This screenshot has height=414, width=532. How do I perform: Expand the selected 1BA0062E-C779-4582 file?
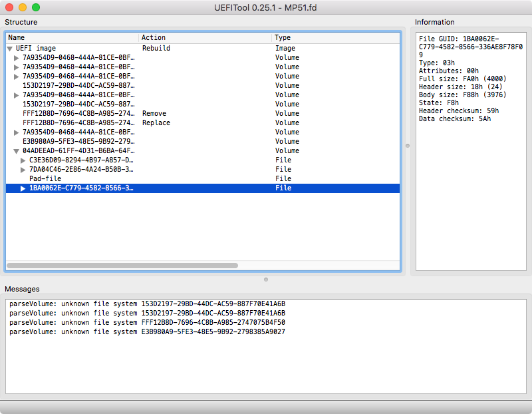click(x=23, y=188)
